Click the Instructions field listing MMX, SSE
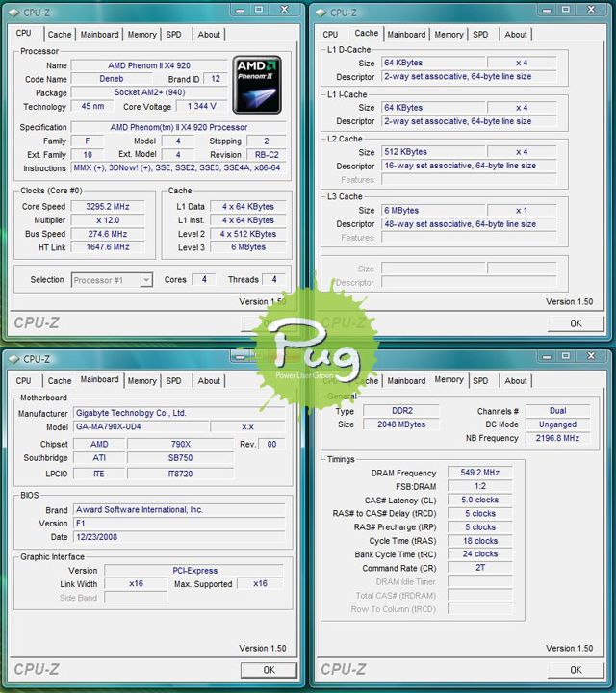 click(x=178, y=167)
